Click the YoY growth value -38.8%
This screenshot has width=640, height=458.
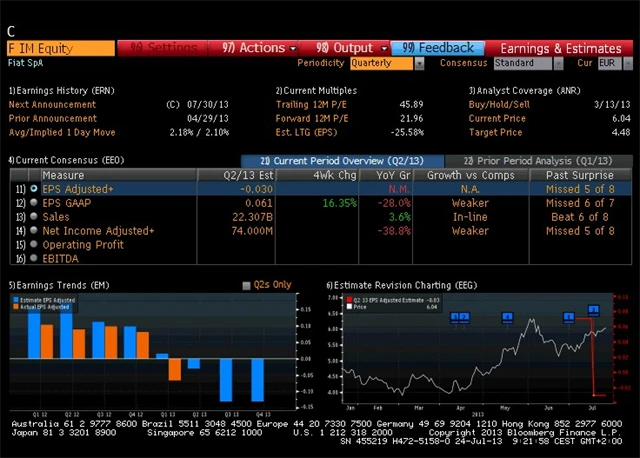pos(394,231)
